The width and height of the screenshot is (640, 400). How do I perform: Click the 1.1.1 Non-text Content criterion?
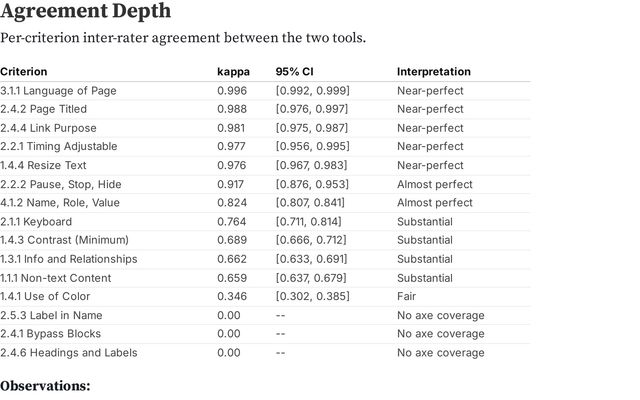click(x=56, y=277)
